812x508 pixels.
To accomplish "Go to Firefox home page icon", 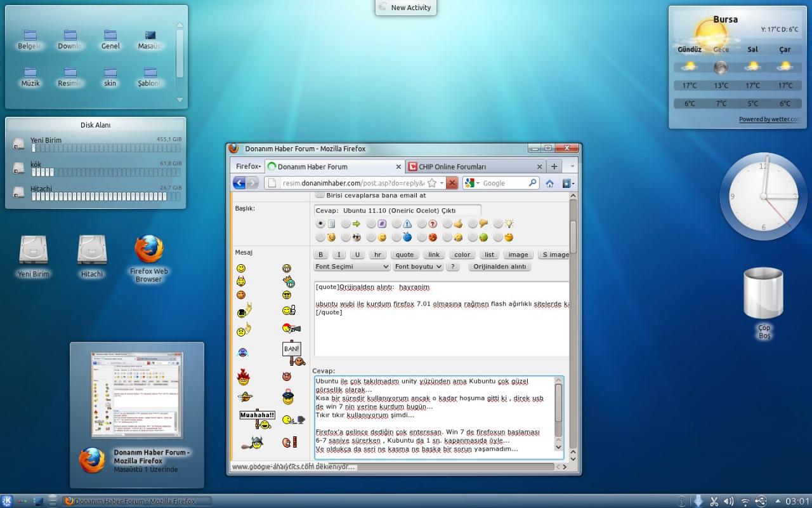I will tap(549, 184).
